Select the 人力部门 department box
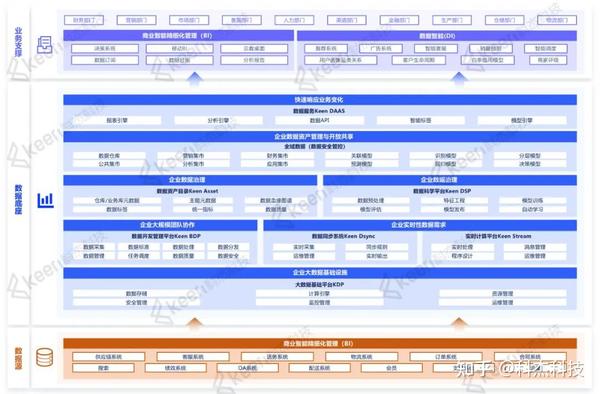Viewport: 600px width, 394px height. pyautogui.click(x=294, y=20)
